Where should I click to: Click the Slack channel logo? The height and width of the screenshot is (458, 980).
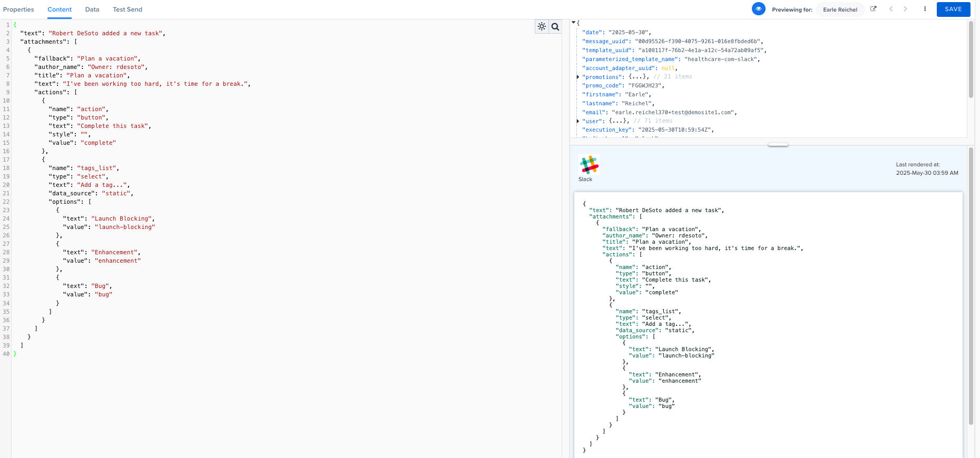(x=589, y=165)
